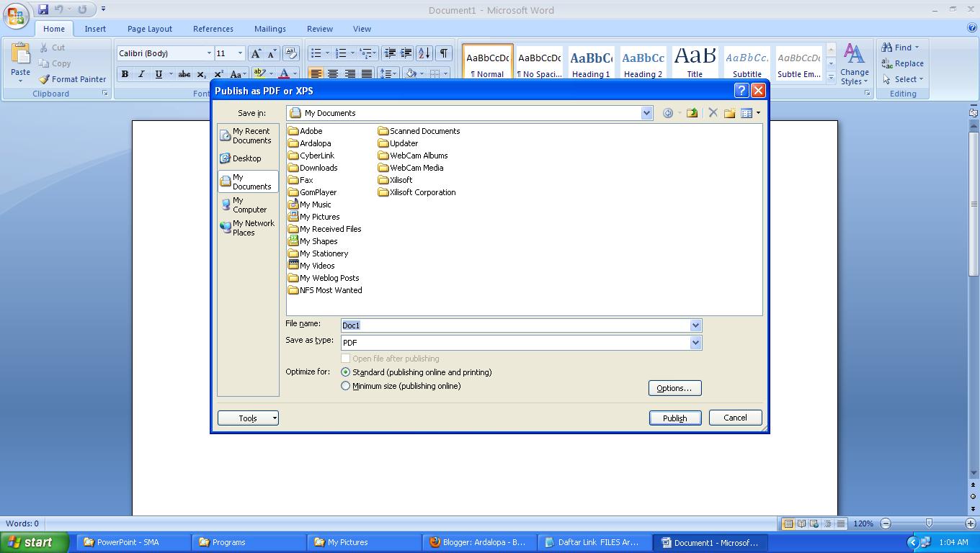Toggle Underline formatting
This screenshot has height=553, width=980.
coord(158,74)
